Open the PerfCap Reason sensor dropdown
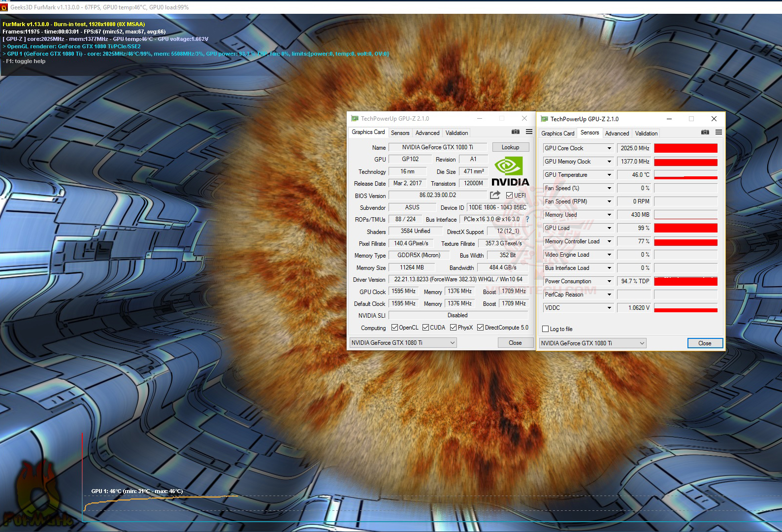Image resolution: width=782 pixels, height=532 pixels. pyautogui.click(x=609, y=295)
